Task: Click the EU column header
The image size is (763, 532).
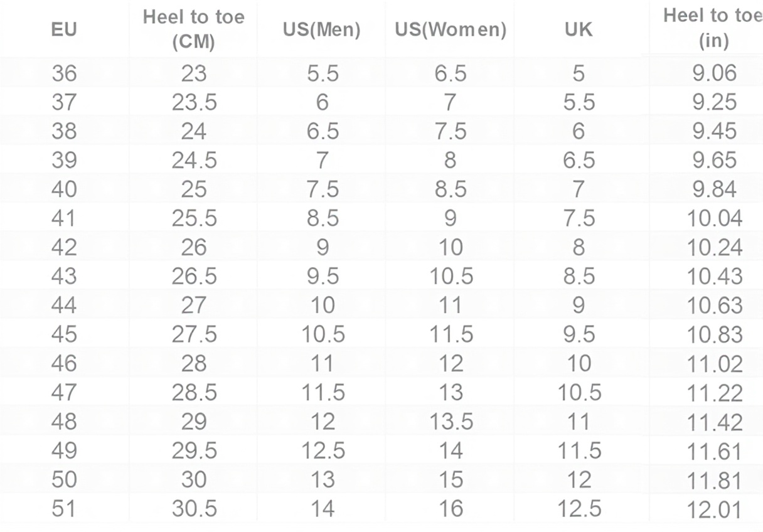Action: (63, 30)
